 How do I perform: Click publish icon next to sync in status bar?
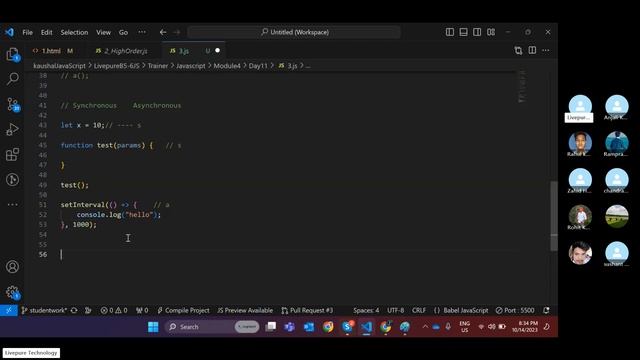[x=88, y=311]
